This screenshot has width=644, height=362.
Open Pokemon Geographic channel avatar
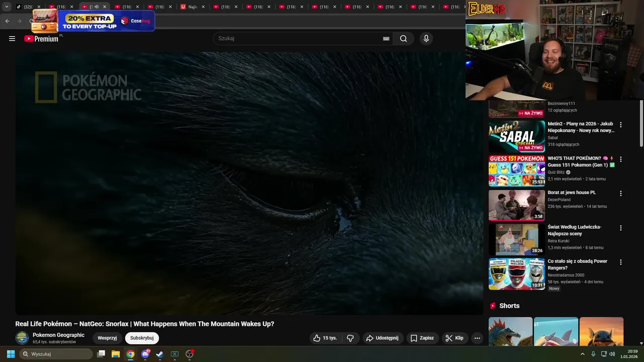[x=22, y=338]
